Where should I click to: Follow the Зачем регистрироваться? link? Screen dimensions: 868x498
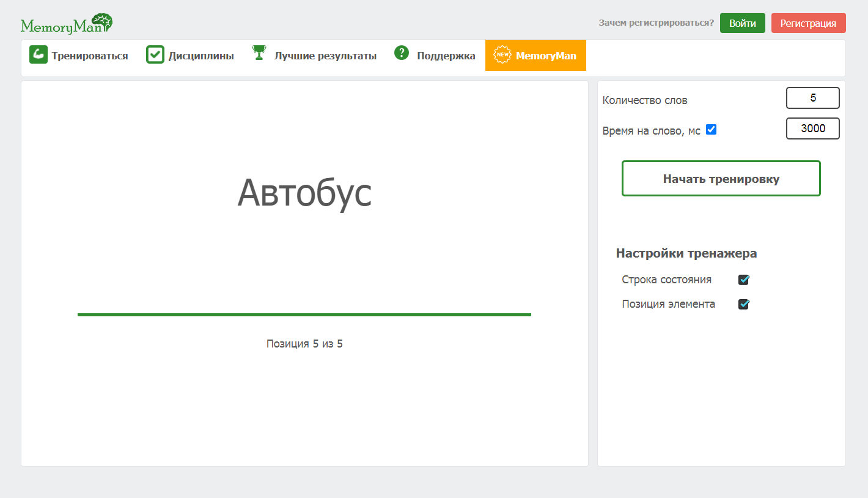click(657, 23)
